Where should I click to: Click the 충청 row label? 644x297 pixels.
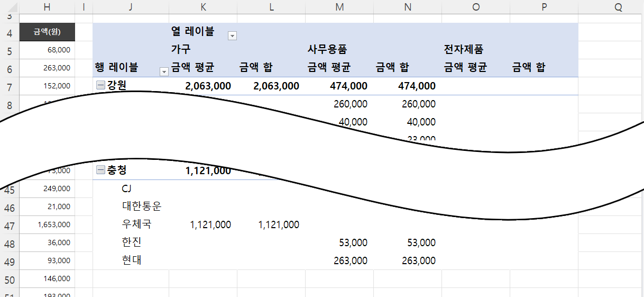pos(117,170)
